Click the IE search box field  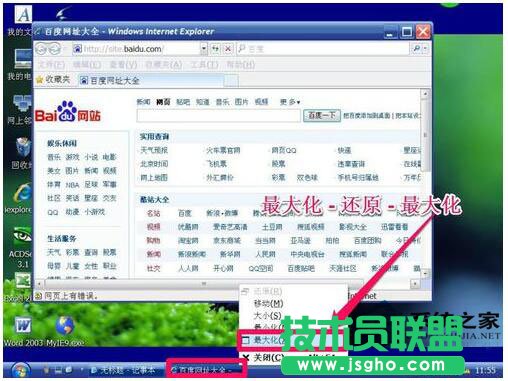click(x=323, y=49)
